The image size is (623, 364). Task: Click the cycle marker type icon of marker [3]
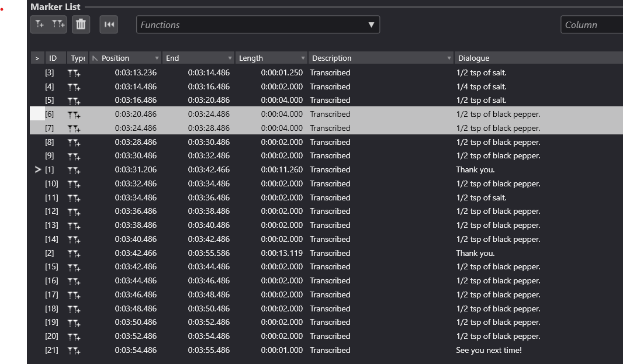coord(74,73)
